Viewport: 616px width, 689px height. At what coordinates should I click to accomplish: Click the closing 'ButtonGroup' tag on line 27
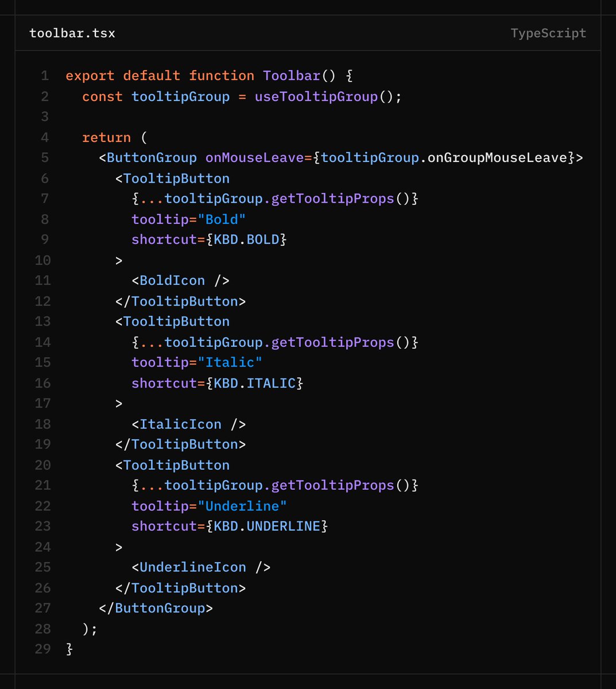tap(160, 608)
